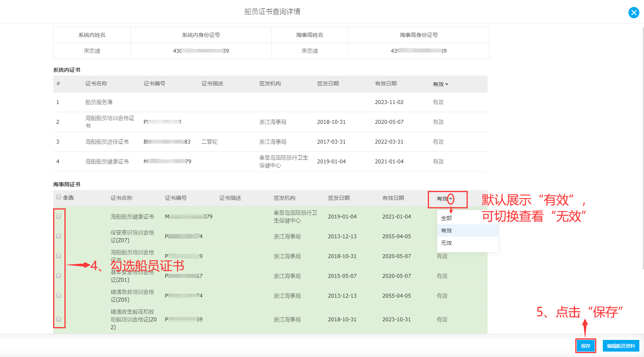Click the validity date 2055-04-05 in Z07 row
The height and width of the screenshot is (357, 644).
pos(397,236)
